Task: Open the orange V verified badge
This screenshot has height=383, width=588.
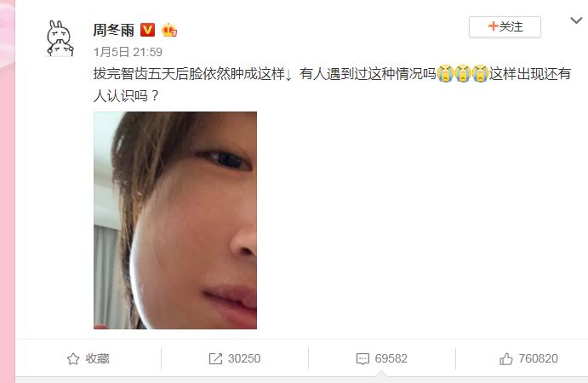Action: 147,30
